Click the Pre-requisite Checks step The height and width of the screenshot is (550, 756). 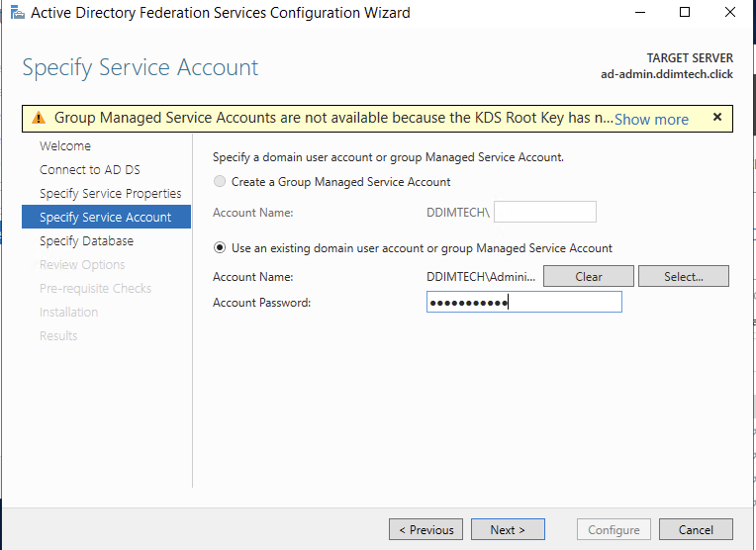[x=95, y=288]
